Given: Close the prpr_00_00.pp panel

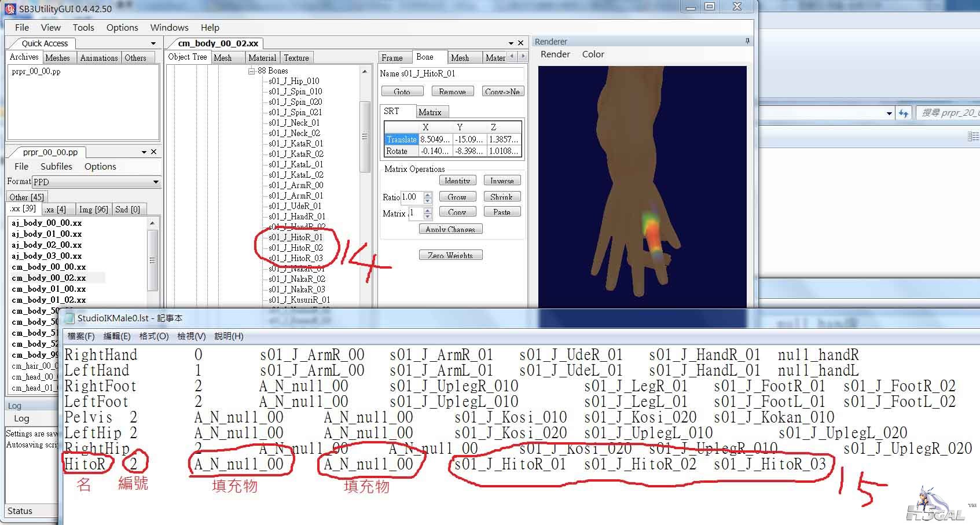Looking at the screenshot, I should pyautogui.click(x=153, y=152).
